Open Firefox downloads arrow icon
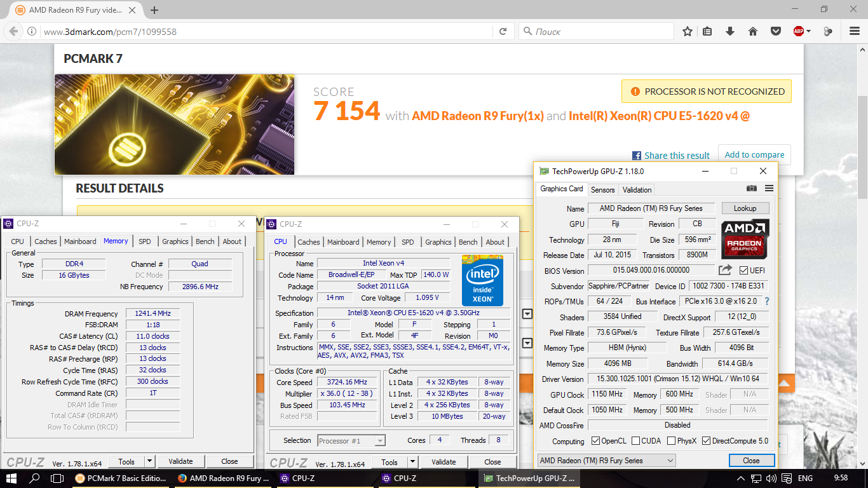Viewport: 868px width, 488px height. point(730,31)
